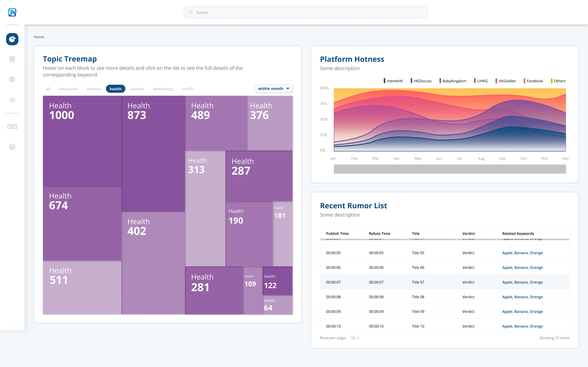Expand the within month dropdown
Screen dimensions: 588x367
tap(274, 89)
